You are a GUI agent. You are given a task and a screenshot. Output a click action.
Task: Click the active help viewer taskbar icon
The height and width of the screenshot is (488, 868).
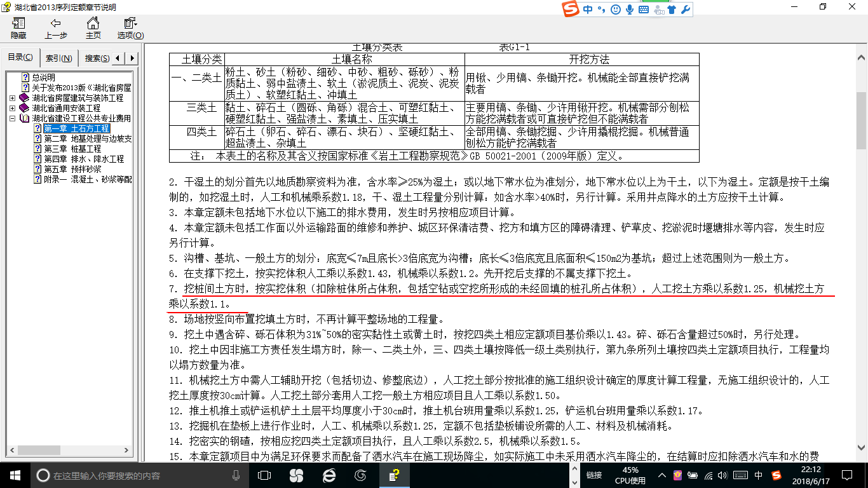click(x=394, y=475)
